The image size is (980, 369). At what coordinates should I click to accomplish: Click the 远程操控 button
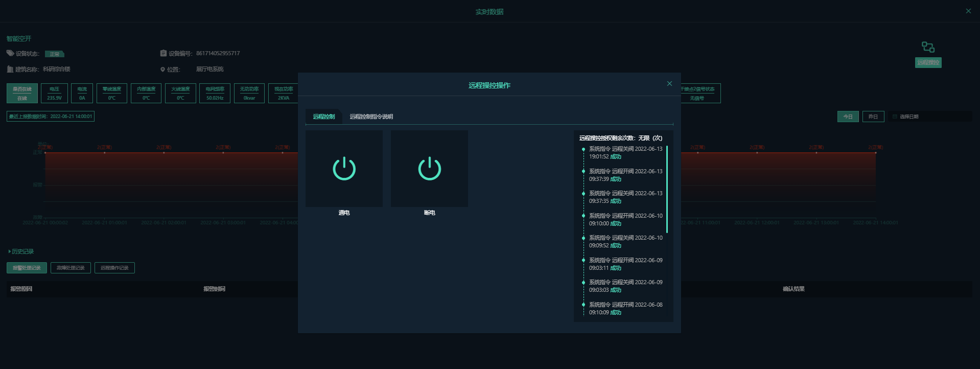928,62
